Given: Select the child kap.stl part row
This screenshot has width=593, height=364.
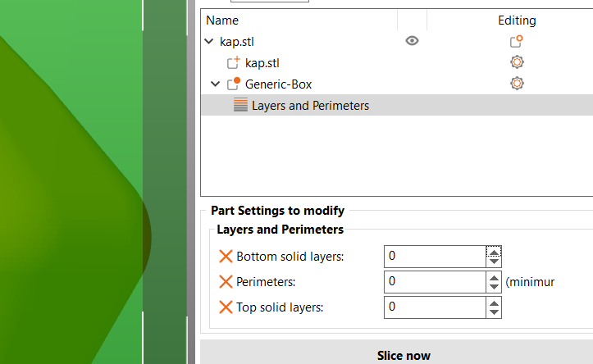Looking at the screenshot, I should (x=262, y=63).
